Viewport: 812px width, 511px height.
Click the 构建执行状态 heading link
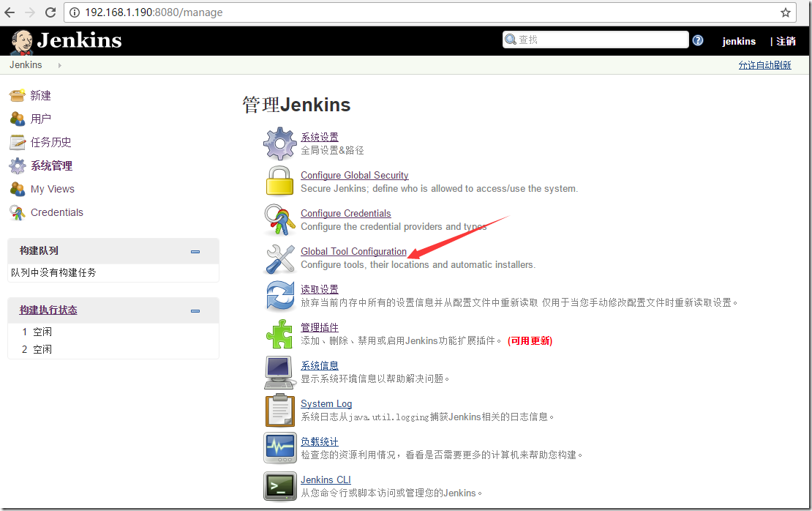pyautogui.click(x=48, y=310)
